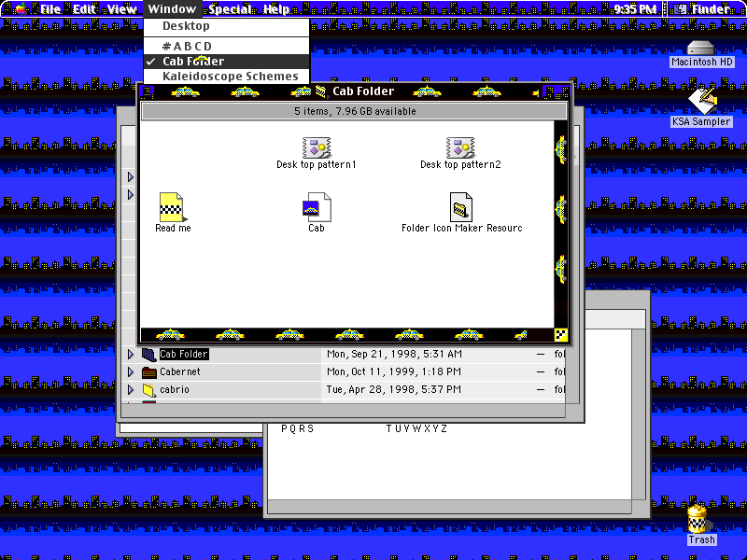The image size is (747, 560).
Task: Open the Desk top pattern1 file icon
Action: (317, 147)
